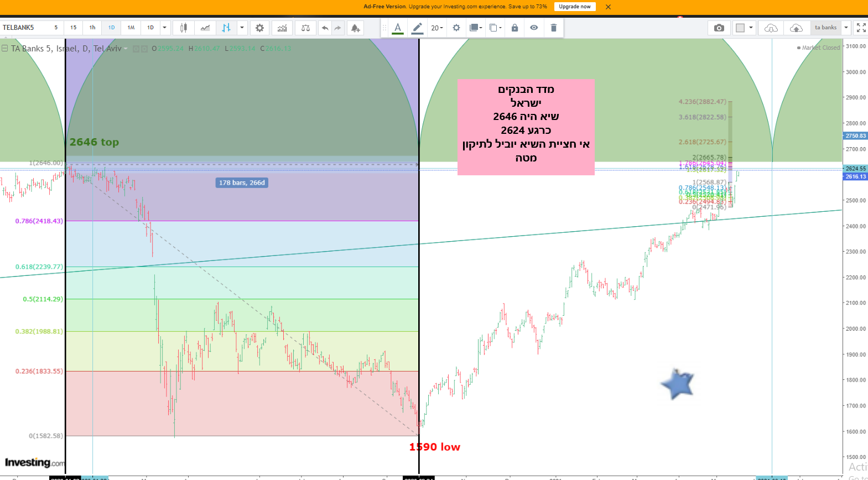The image size is (868, 480).
Task: Click the 2750.83 price axis tag
Action: (x=855, y=135)
